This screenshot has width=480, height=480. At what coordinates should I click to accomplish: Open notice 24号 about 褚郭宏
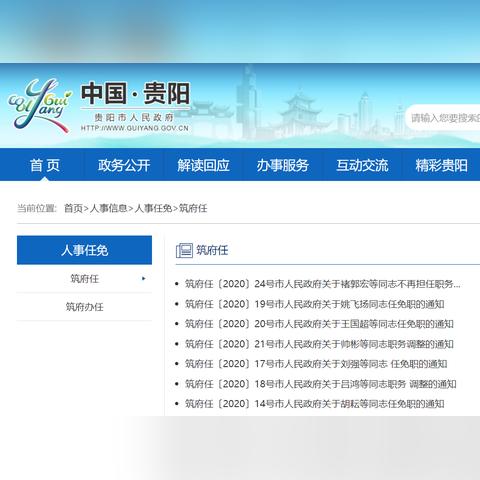[322, 284]
